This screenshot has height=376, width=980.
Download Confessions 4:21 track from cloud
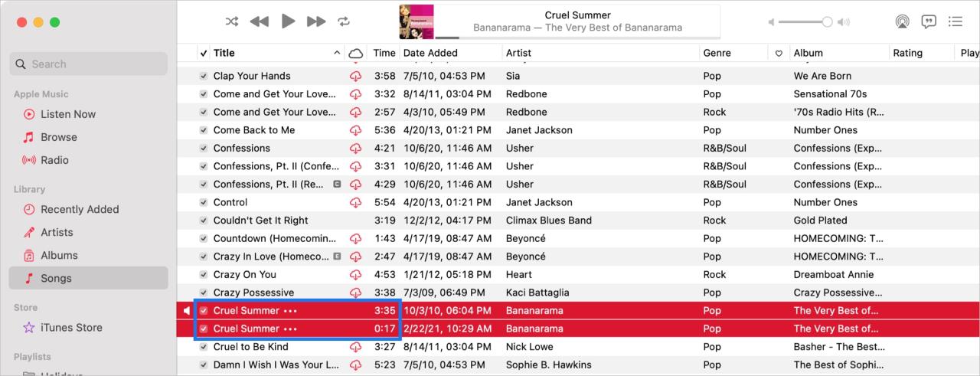click(x=355, y=148)
